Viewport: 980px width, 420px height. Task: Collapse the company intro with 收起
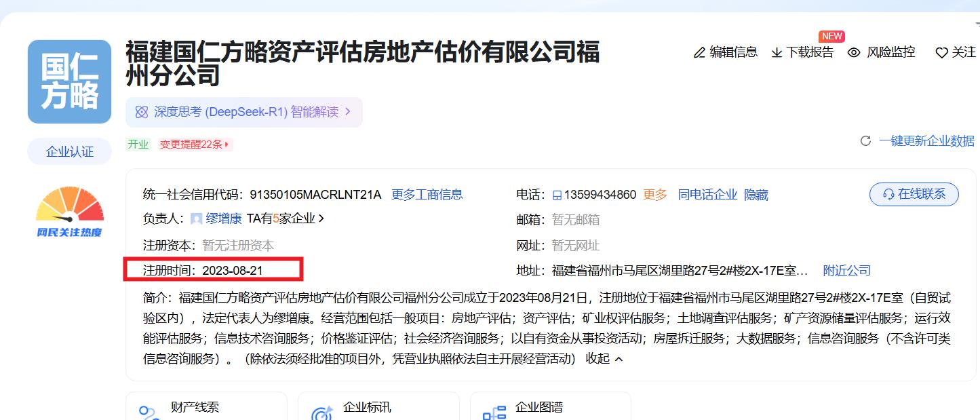(x=604, y=358)
